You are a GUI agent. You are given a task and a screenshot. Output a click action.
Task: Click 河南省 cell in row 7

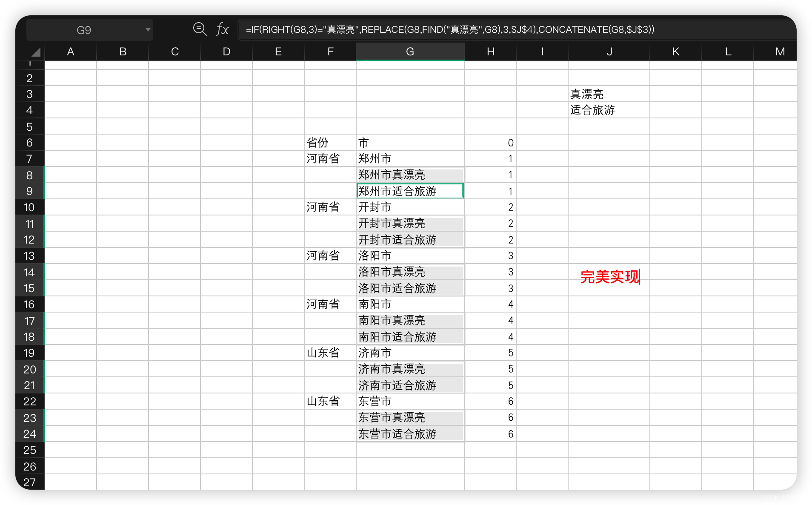pos(330,159)
